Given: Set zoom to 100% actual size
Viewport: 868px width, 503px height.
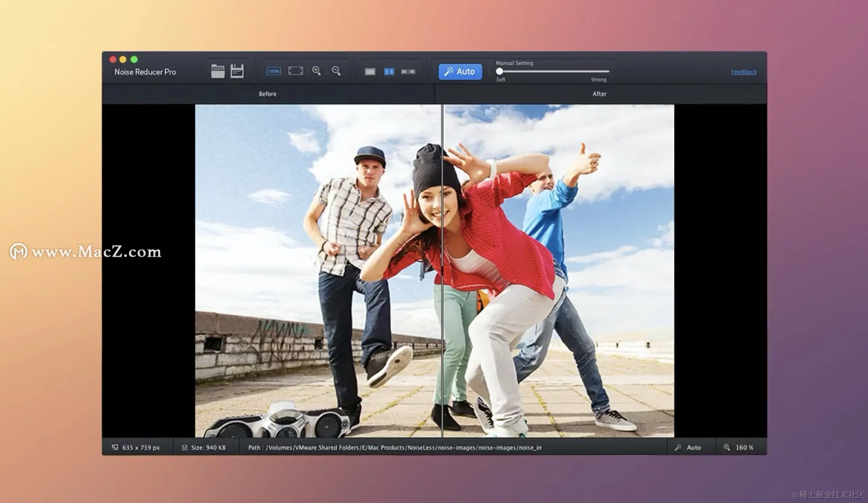Looking at the screenshot, I should pos(274,71).
